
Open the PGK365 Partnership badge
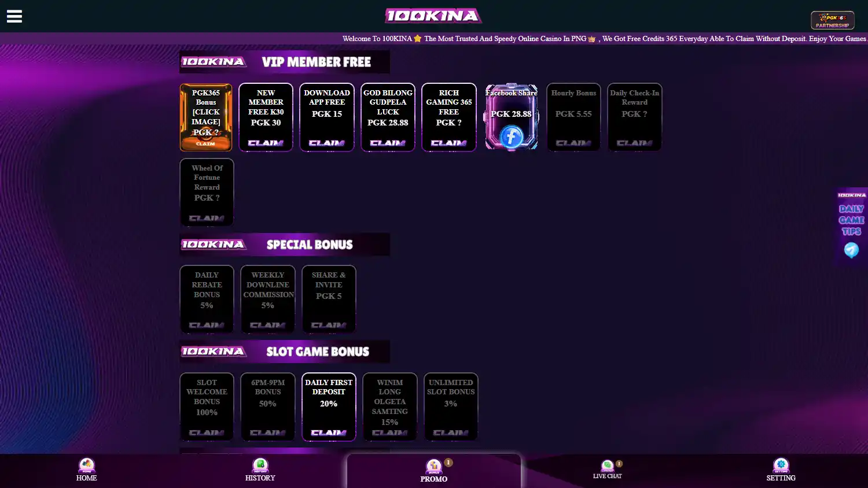pyautogui.click(x=832, y=20)
